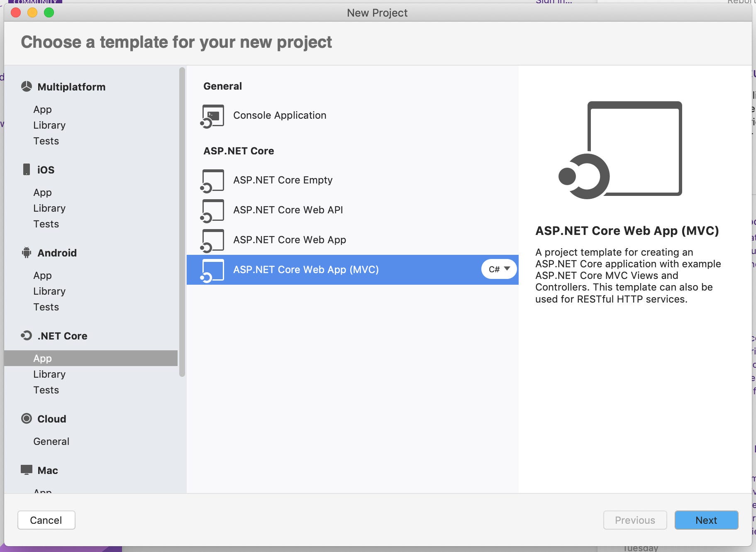Choose the ASP.NET Core Empty template
The image size is (756, 552).
click(353, 180)
